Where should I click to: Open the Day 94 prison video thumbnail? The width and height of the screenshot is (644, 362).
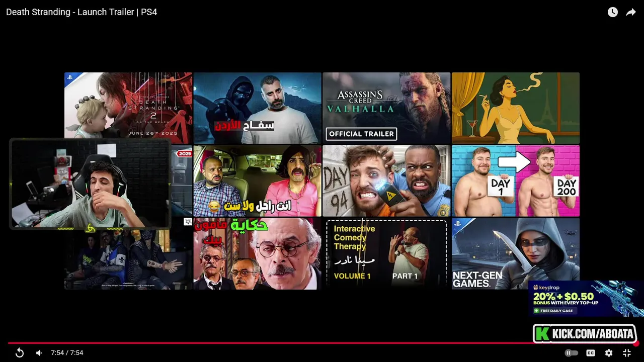(386, 181)
